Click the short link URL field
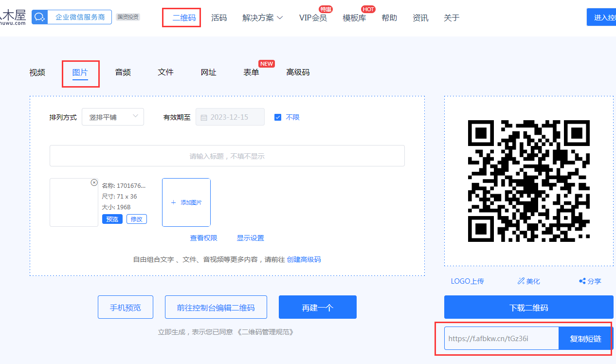616x364 pixels. pyautogui.click(x=501, y=338)
